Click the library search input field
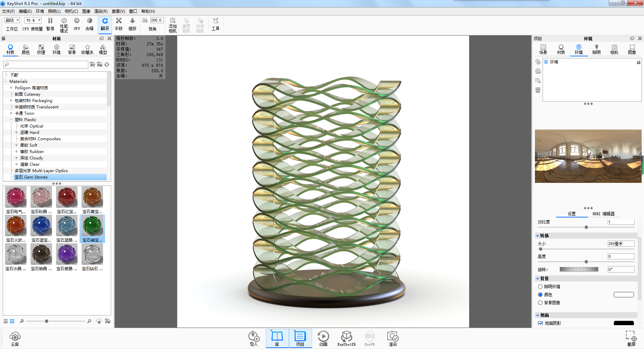The height and width of the screenshot is (349, 644). (46, 64)
